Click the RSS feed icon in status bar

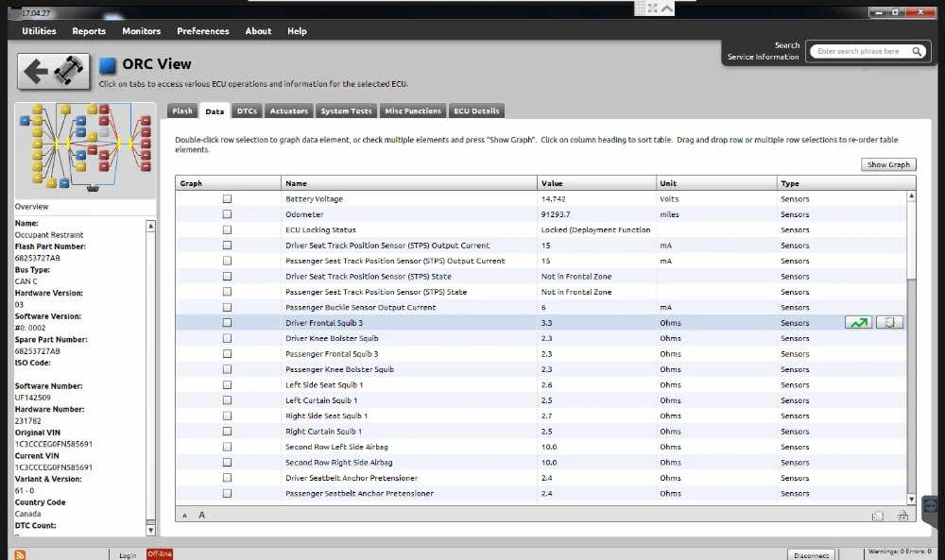coord(20,554)
